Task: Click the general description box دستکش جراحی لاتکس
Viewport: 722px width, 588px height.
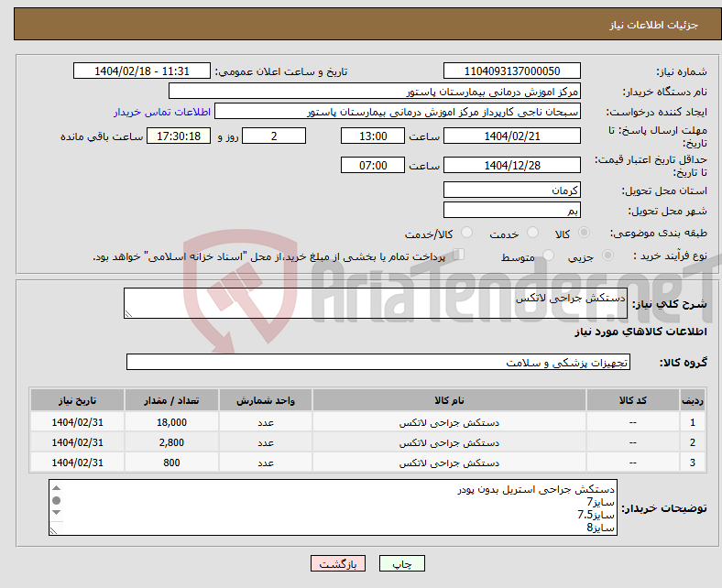Action: (376, 303)
